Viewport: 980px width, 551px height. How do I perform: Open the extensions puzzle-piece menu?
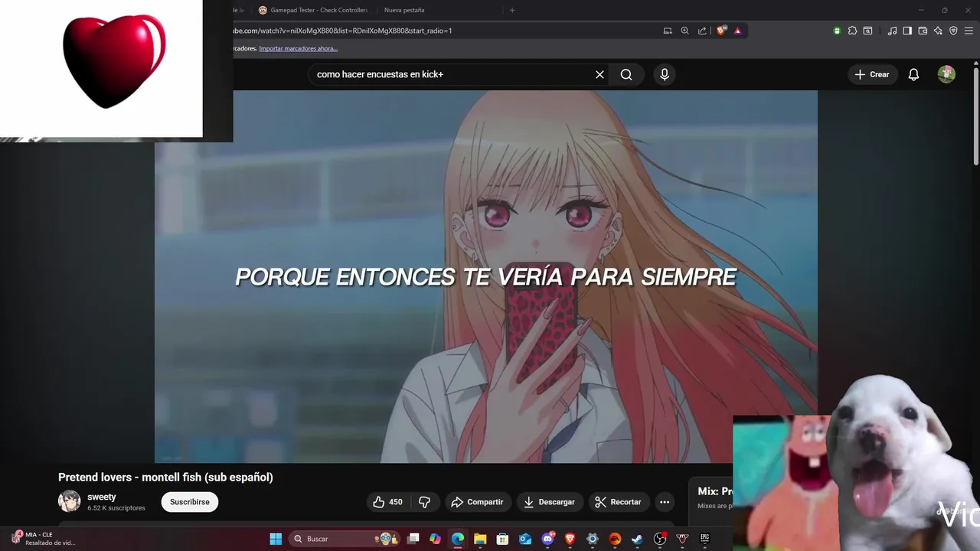coord(852,31)
